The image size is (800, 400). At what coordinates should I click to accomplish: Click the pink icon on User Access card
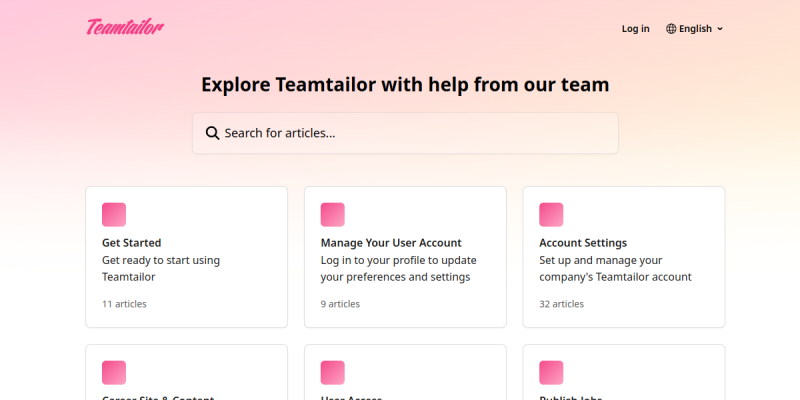tap(333, 373)
